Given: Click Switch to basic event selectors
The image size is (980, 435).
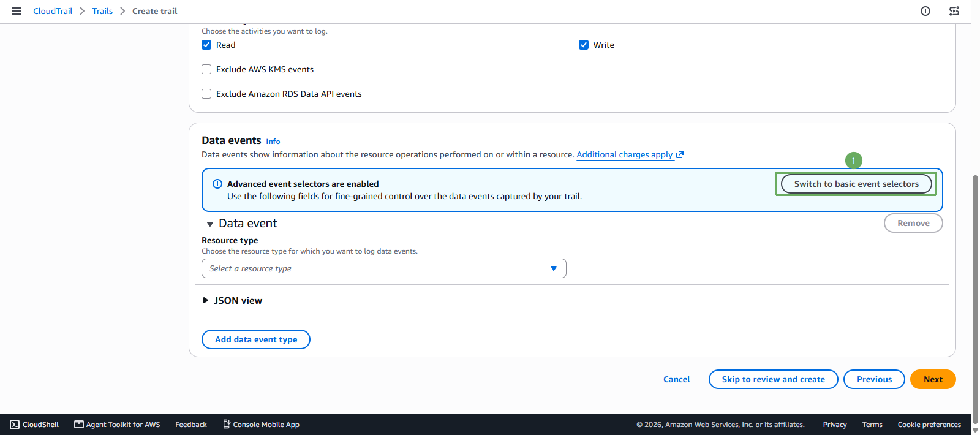Looking at the screenshot, I should point(856,184).
